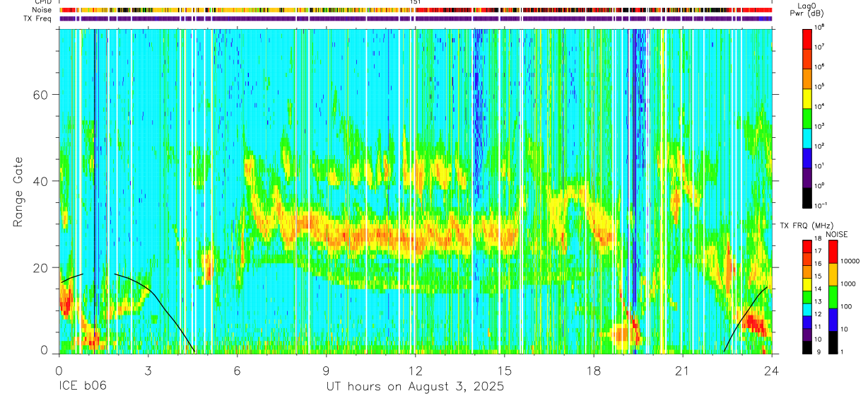Click the Noise color strip above the plot
The height and width of the screenshot is (401, 868).
[416, 11]
